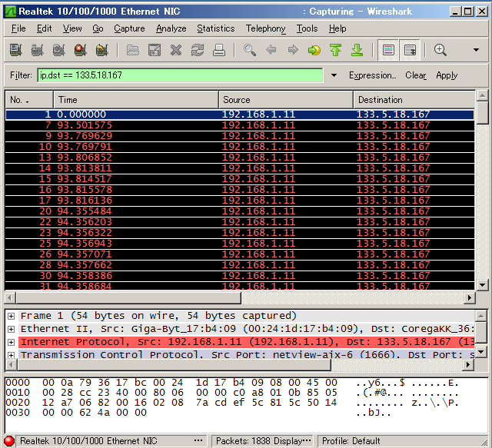Screen dimensions: 492x448
Task: Click packet list vertical scrollbar down arrow
Action: tap(482, 285)
